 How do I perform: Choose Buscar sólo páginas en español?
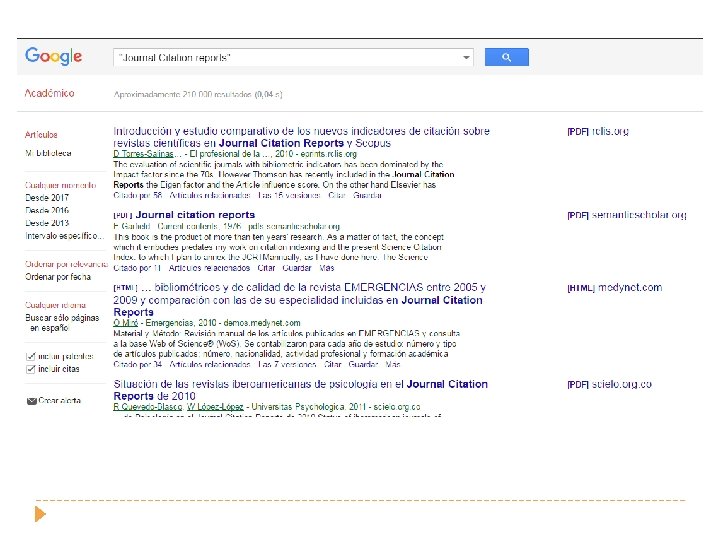point(62,323)
